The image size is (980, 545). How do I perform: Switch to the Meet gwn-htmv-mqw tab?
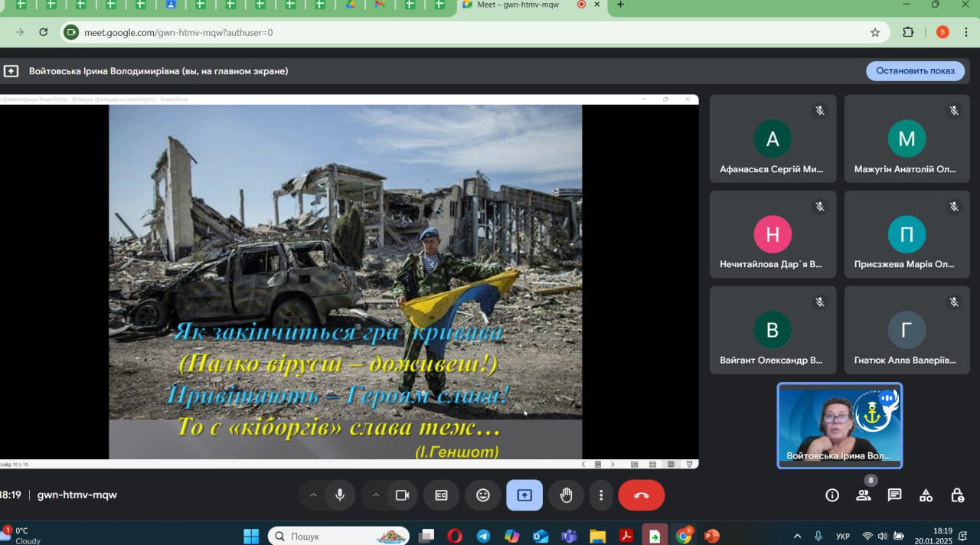point(518,5)
